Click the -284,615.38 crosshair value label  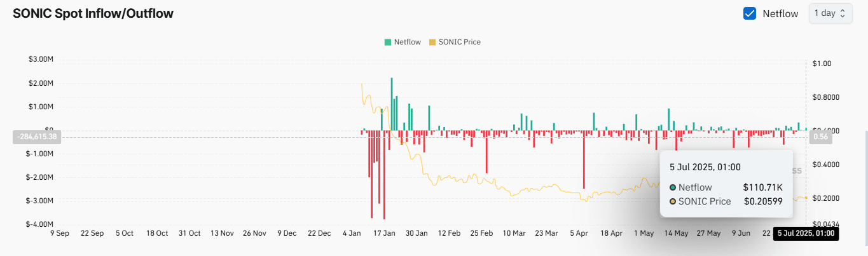(35, 137)
